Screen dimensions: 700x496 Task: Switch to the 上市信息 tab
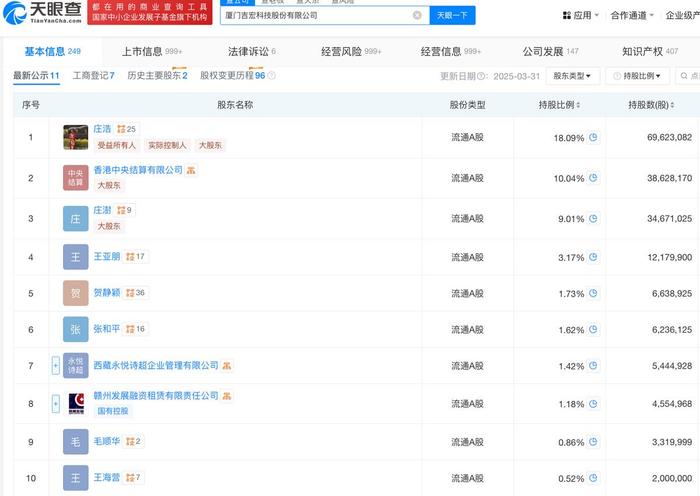click(152, 51)
